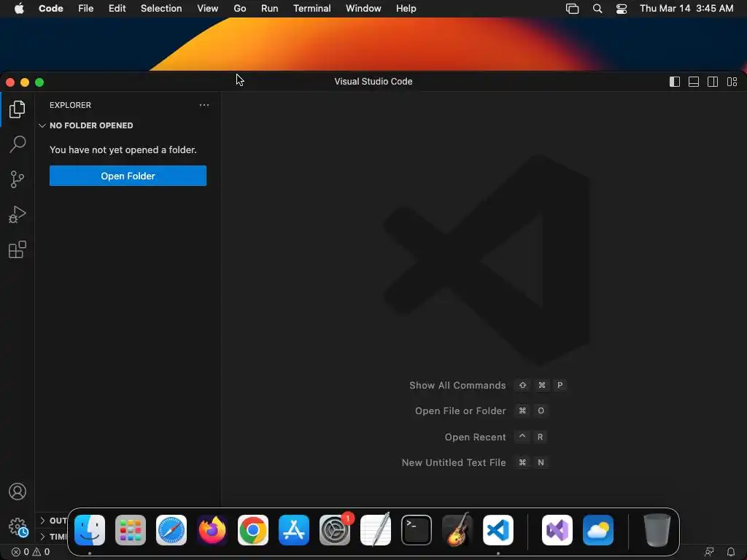The width and height of the screenshot is (747, 560).
Task: Open the Extensions view
Action: pyautogui.click(x=18, y=249)
